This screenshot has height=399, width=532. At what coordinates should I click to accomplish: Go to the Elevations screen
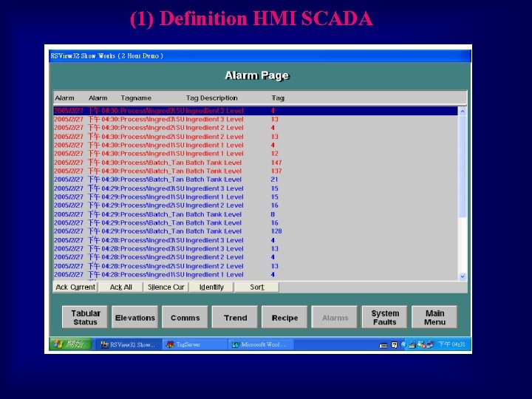pos(135,318)
